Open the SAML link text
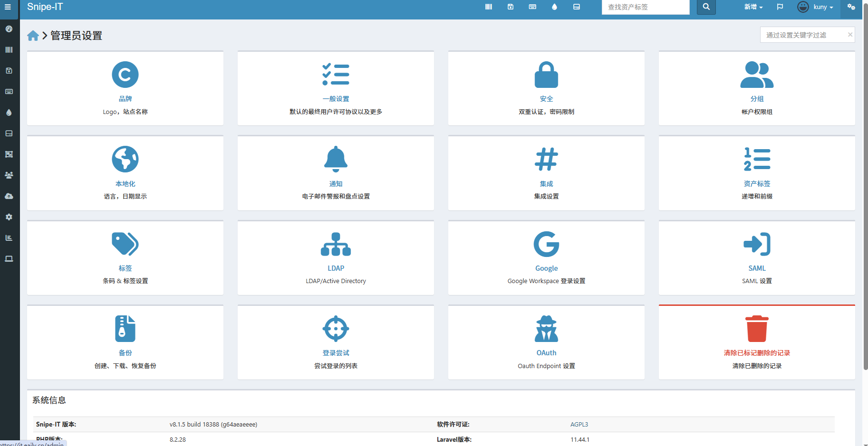The height and width of the screenshot is (446, 868). (757, 268)
